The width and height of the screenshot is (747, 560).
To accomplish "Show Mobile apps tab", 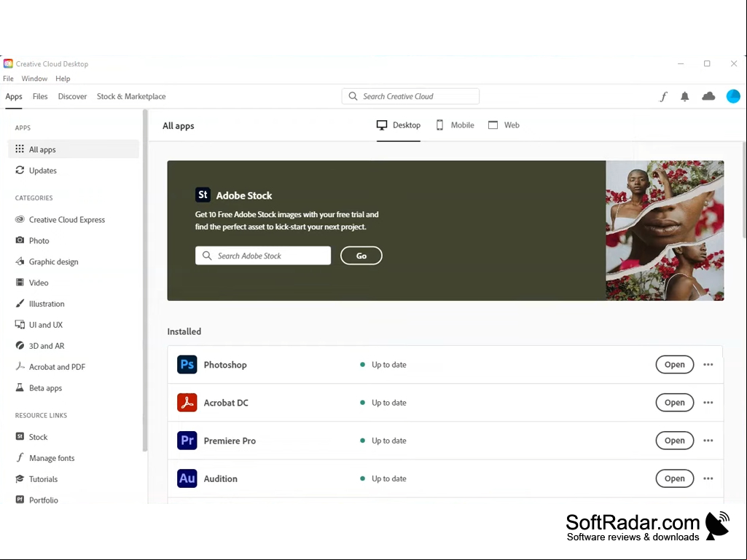I will [455, 125].
